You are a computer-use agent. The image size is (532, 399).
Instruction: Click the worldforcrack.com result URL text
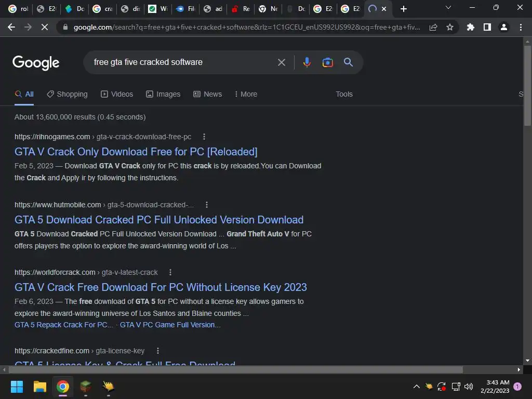pyautogui.click(x=86, y=272)
